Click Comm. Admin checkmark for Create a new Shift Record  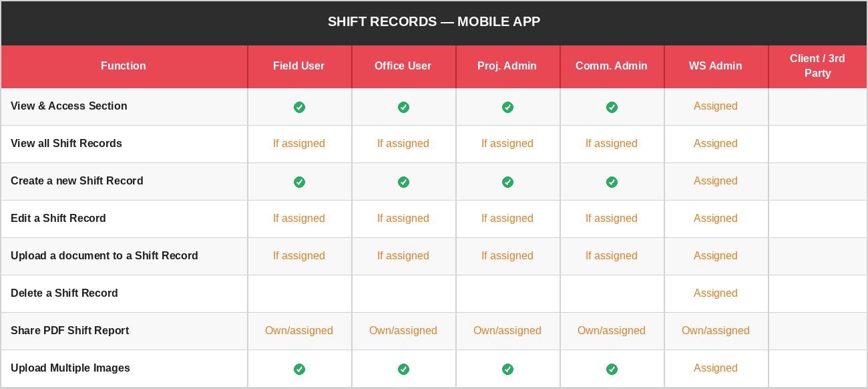tap(612, 182)
